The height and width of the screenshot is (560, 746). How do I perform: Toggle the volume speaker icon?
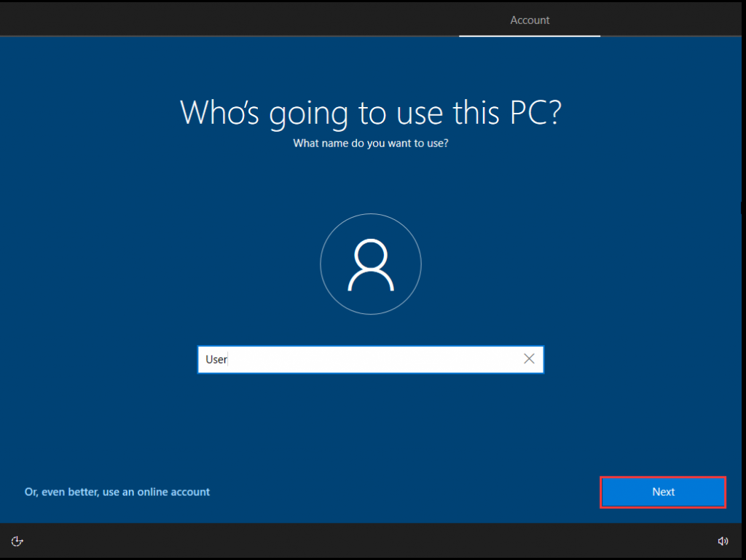[723, 541]
